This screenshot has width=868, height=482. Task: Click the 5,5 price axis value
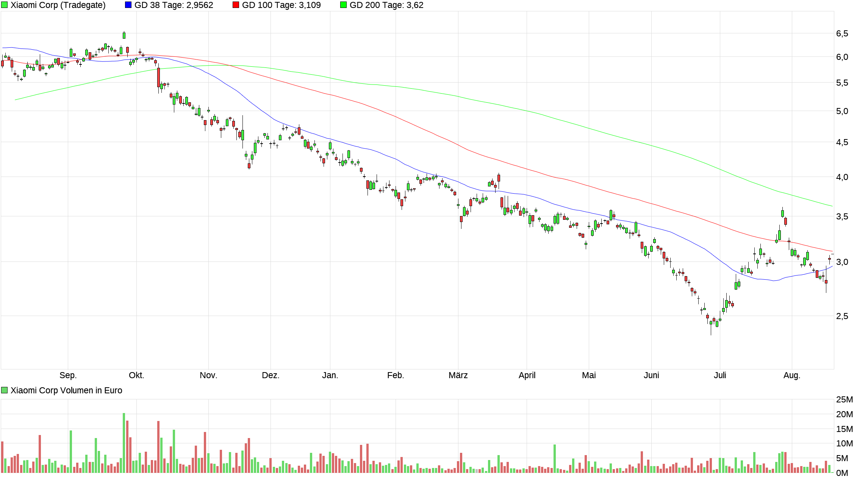[842, 83]
